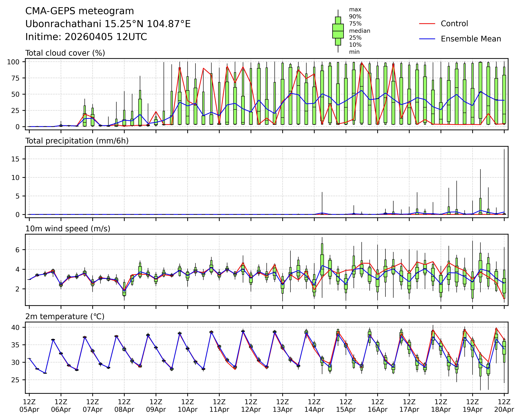Click the 'median' legend text
521x420 pixels.
[359, 31]
